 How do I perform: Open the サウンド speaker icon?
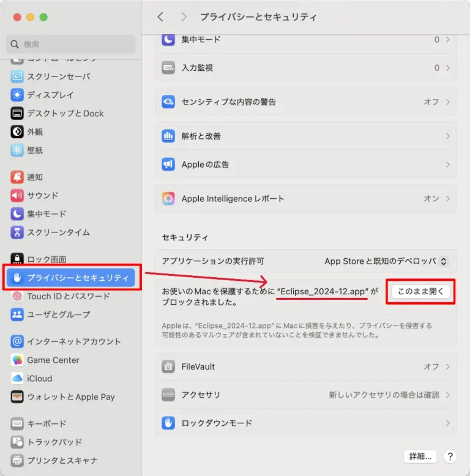pos(17,196)
